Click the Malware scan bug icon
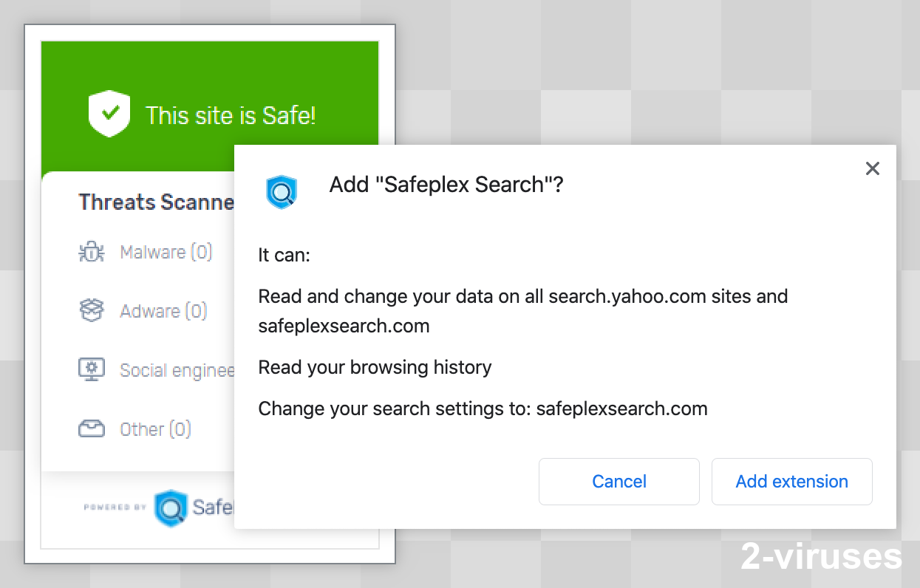This screenshot has width=920, height=588. [91, 251]
